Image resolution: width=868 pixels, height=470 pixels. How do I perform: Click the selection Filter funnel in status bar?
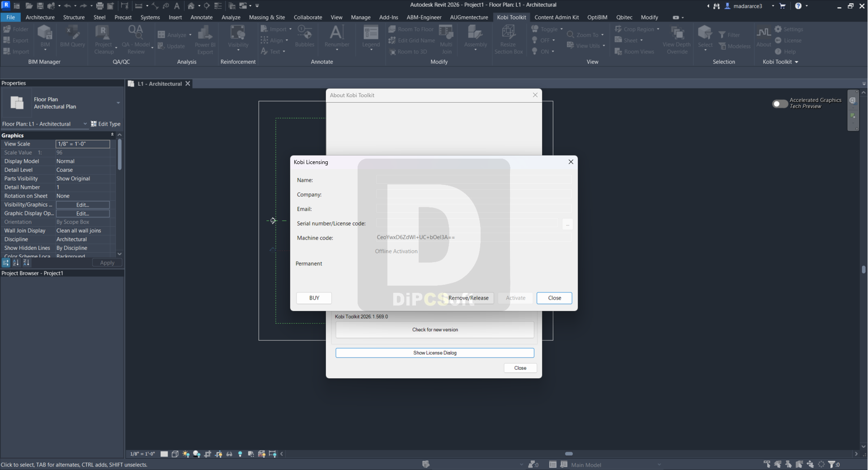point(832,464)
